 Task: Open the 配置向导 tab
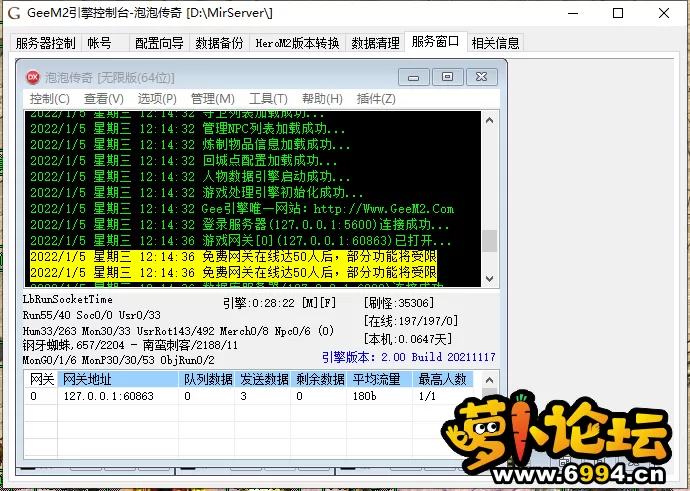159,43
